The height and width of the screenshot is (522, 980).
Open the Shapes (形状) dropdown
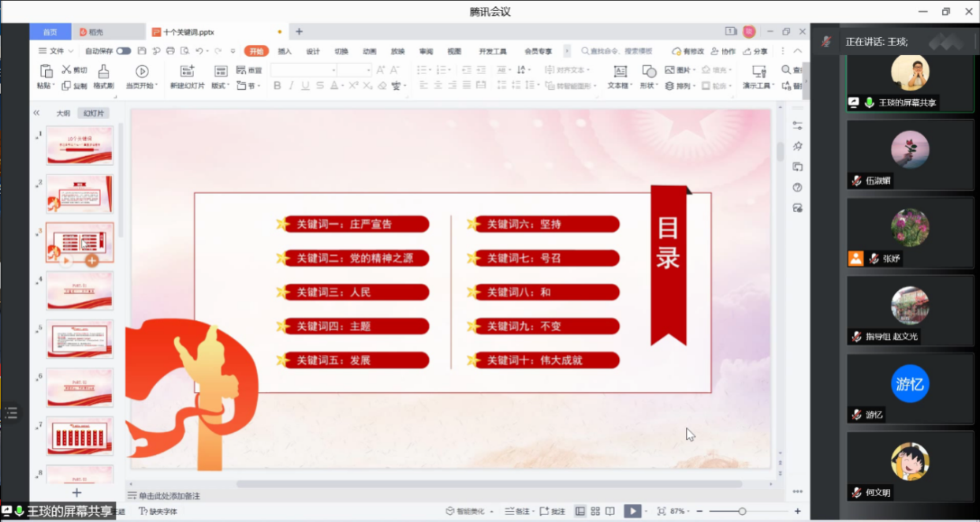(x=648, y=85)
